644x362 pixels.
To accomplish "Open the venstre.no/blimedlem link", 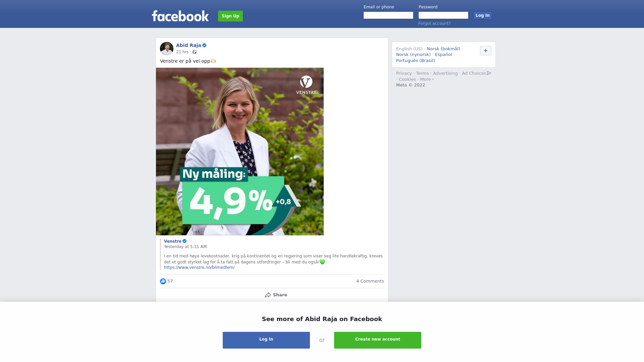I will coord(199,267).
